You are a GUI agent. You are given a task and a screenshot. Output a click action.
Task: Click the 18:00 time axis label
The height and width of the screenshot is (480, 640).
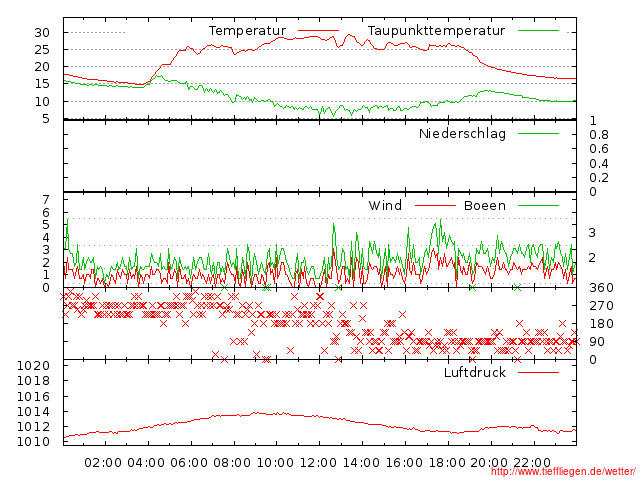447,463
